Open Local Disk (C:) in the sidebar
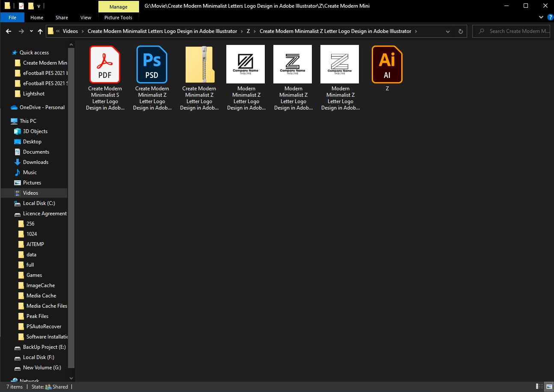This screenshot has height=392, width=554. [39, 203]
